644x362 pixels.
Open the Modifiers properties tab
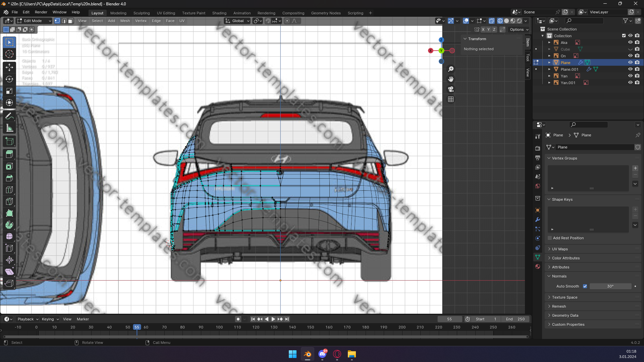click(538, 220)
